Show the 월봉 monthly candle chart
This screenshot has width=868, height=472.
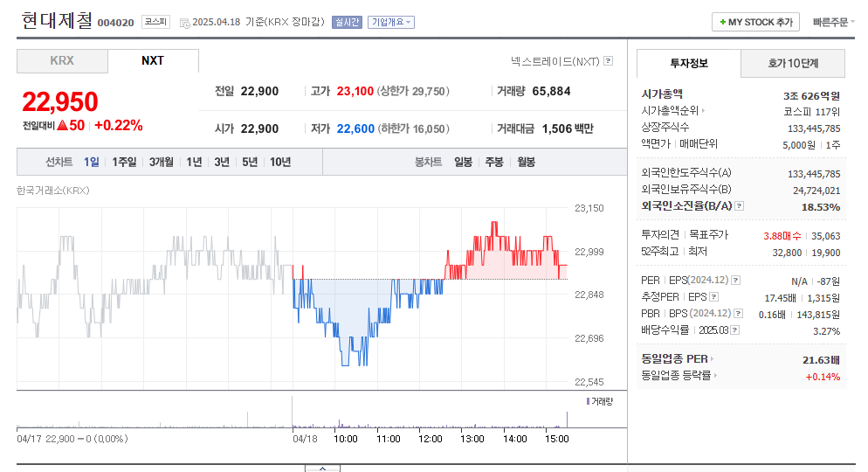[x=526, y=162]
